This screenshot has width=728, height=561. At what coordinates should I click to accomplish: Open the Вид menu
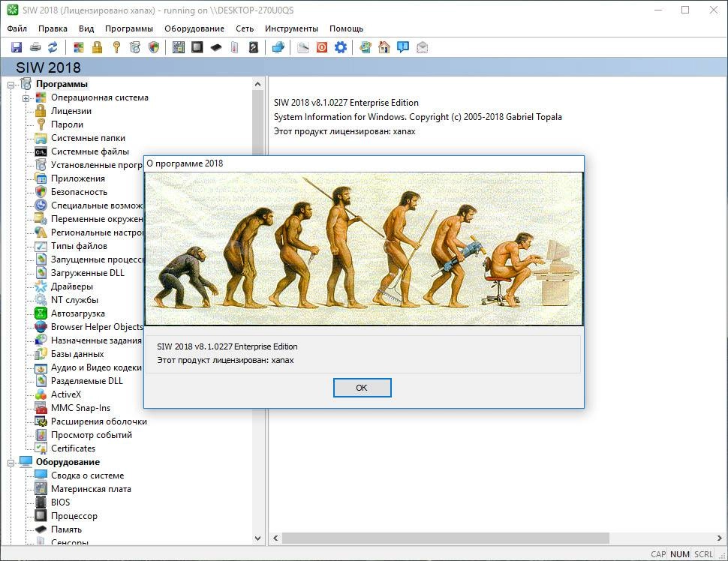click(x=86, y=28)
